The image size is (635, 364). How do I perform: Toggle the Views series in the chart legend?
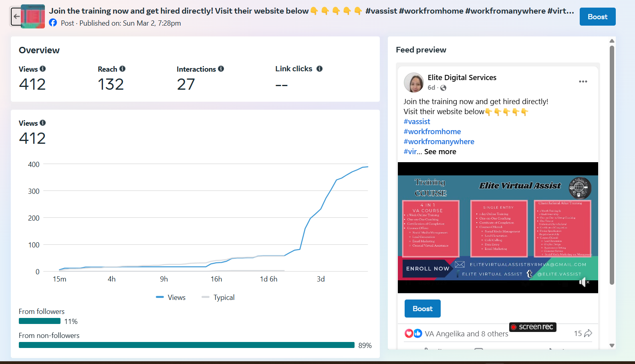[x=171, y=297]
